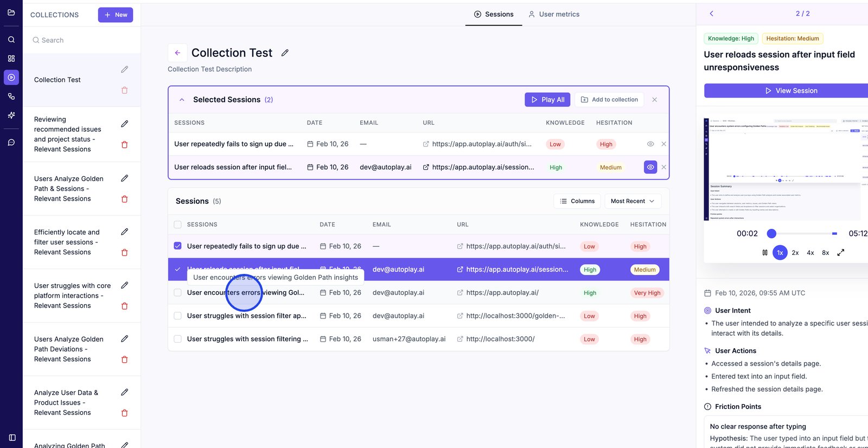Viewport: 868px width, 448px height.
Task: Select 1x playback speed
Action: click(x=780, y=253)
